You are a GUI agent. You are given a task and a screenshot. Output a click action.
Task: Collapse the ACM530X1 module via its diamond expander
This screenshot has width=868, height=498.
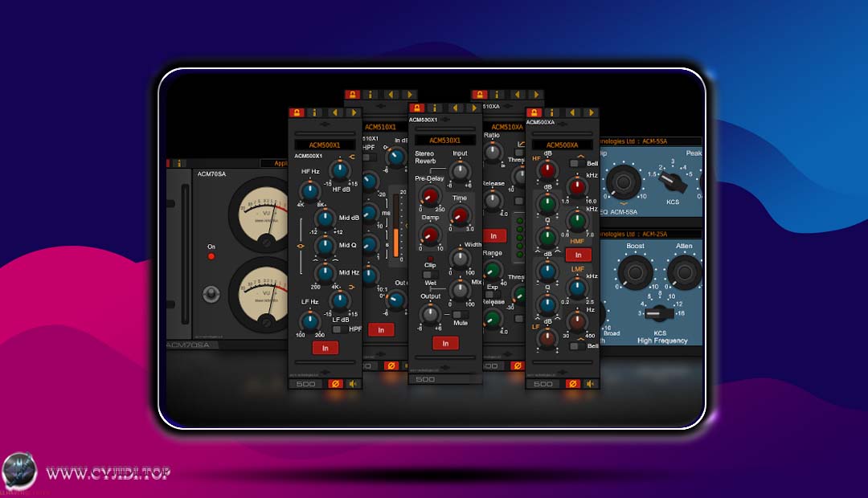tap(445, 119)
